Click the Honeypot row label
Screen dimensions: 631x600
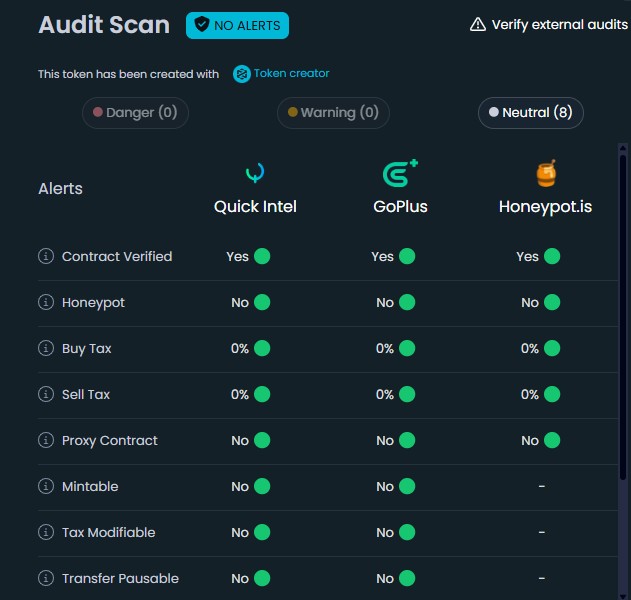pos(93,303)
